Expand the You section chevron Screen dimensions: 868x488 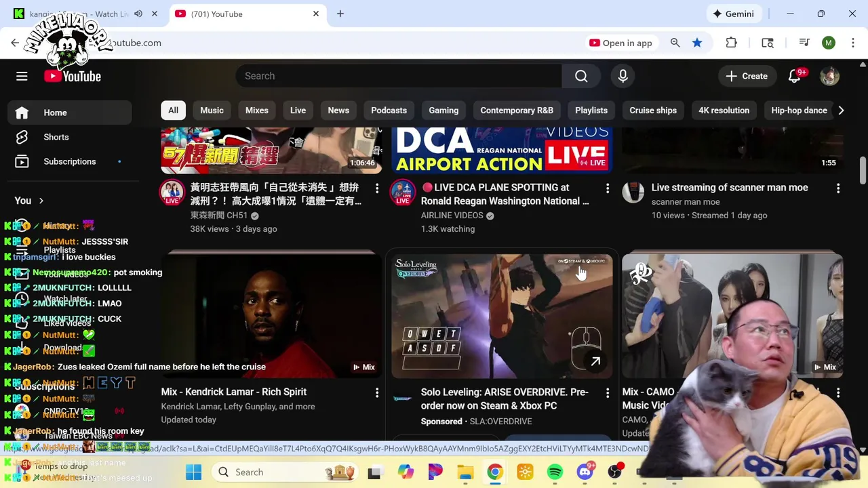(x=41, y=201)
